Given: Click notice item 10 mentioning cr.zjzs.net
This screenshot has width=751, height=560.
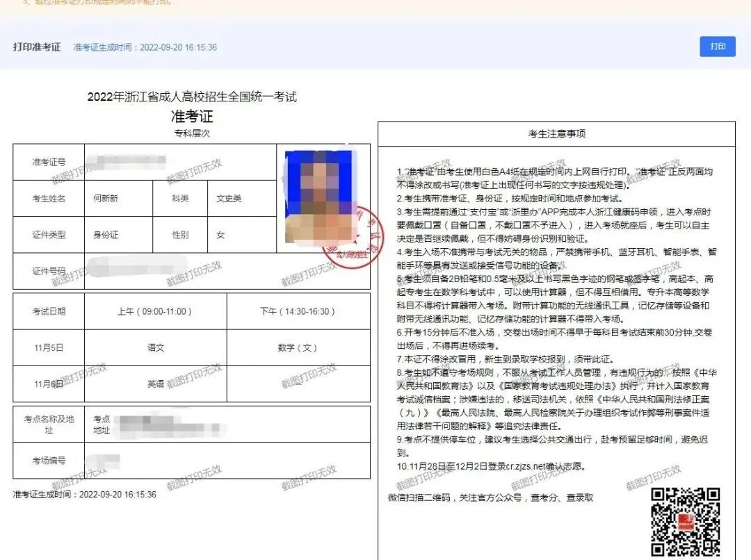Looking at the screenshot, I should click(x=491, y=466).
